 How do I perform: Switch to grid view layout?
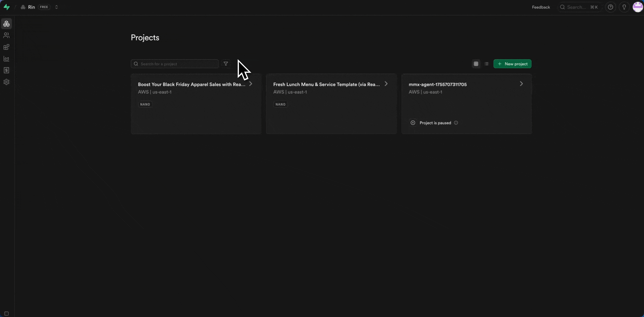point(476,64)
